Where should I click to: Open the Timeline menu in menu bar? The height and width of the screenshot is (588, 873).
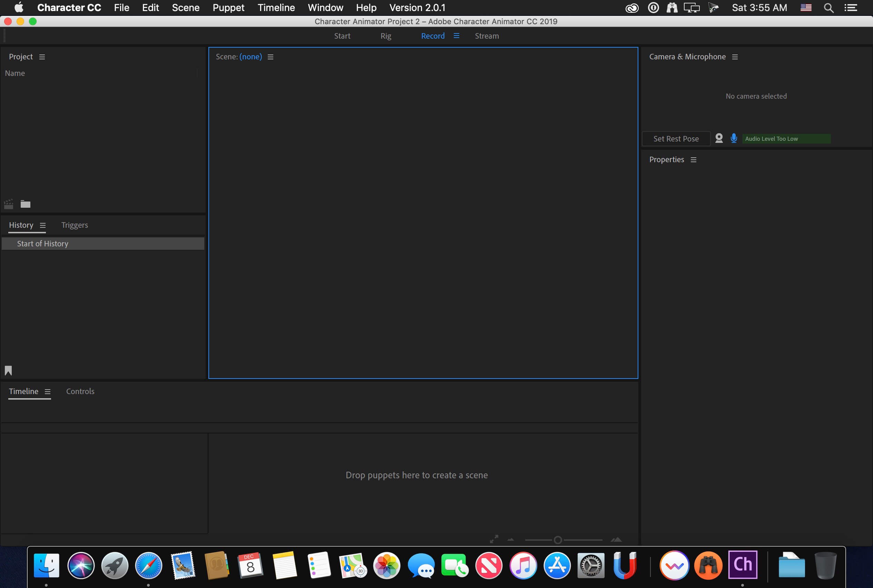276,8
